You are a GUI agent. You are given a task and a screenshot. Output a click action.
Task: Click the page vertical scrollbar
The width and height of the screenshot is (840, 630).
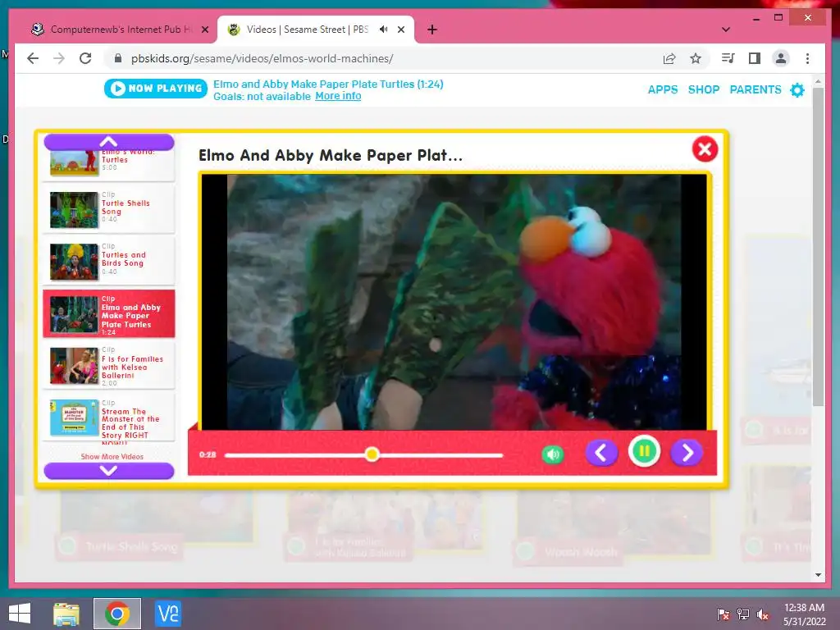[x=818, y=246]
